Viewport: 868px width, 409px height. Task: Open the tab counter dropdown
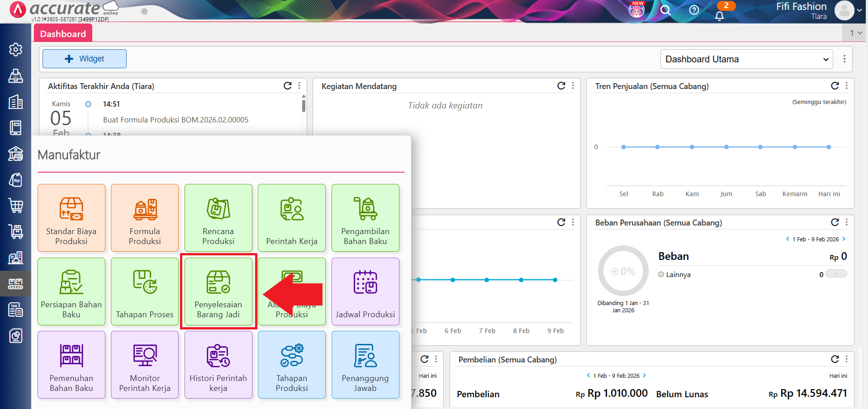click(x=855, y=33)
